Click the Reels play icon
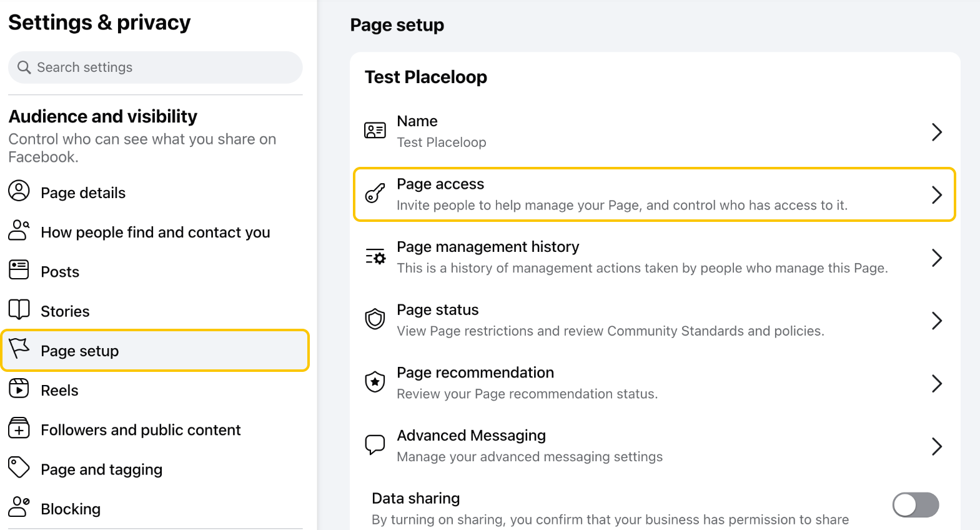Image resolution: width=980 pixels, height=530 pixels. click(19, 389)
